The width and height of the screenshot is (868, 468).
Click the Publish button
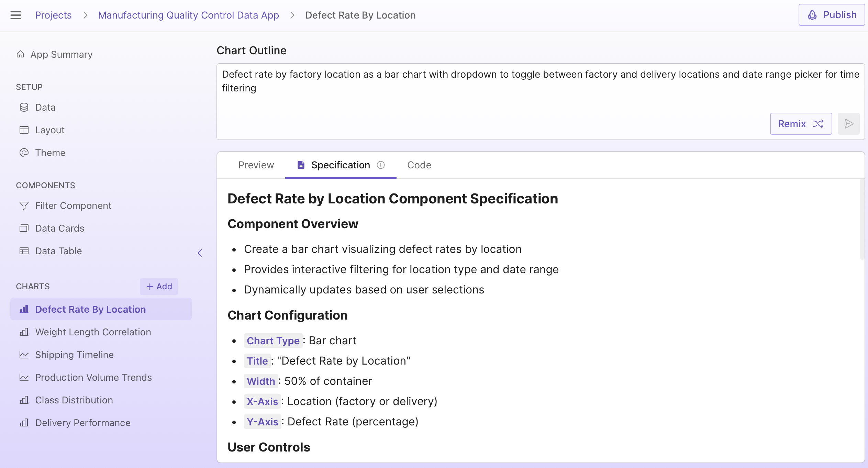831,15
